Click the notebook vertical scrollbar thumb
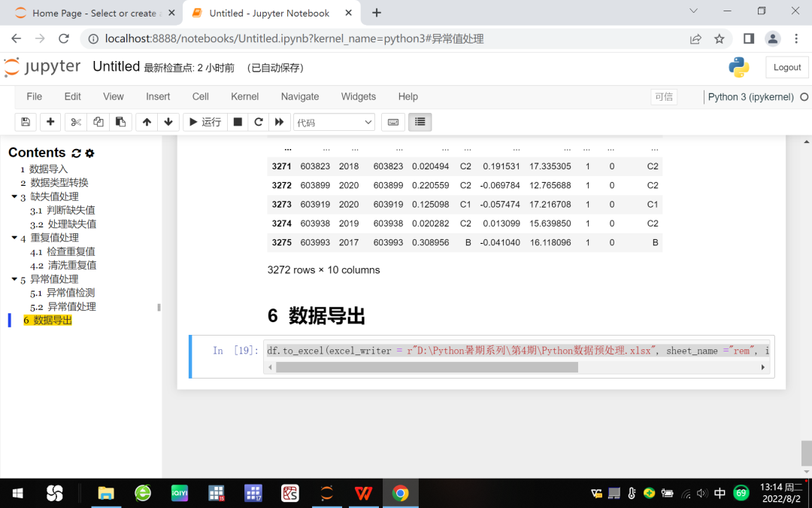Screen dimensions: 812x508 point(807,454)
